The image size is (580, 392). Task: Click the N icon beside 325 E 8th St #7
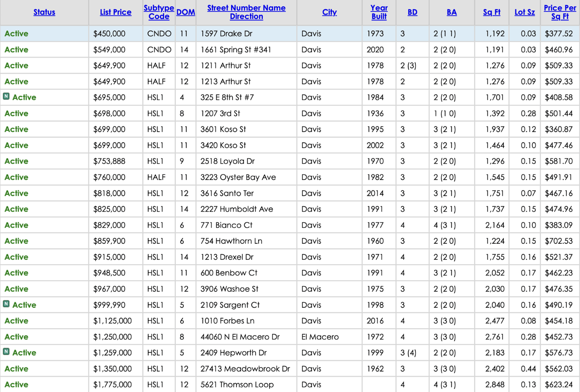tap(6, 97)
